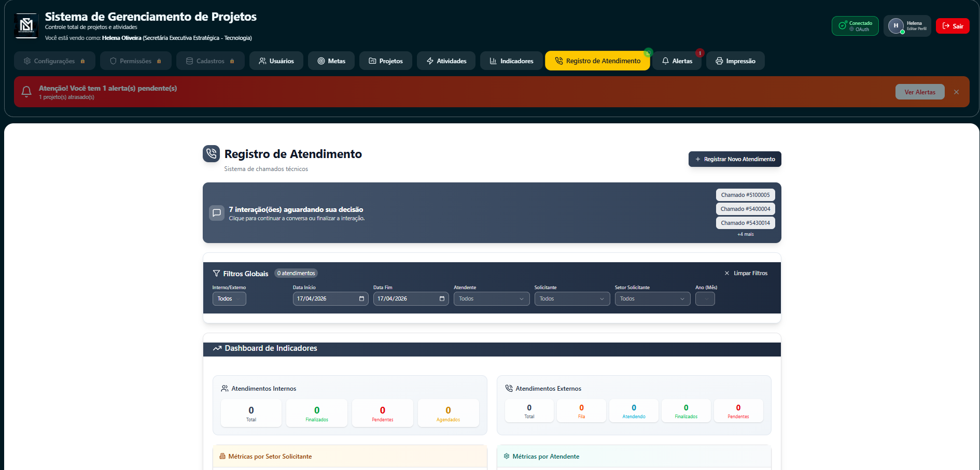Open the Cadastros tab

211,61
